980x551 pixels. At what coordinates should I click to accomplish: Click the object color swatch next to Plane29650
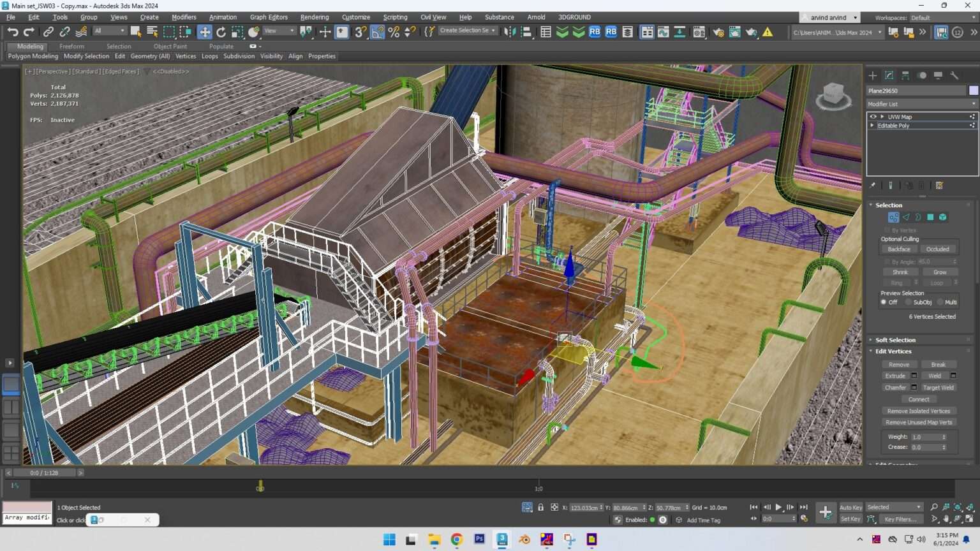(x=974, y=91)
